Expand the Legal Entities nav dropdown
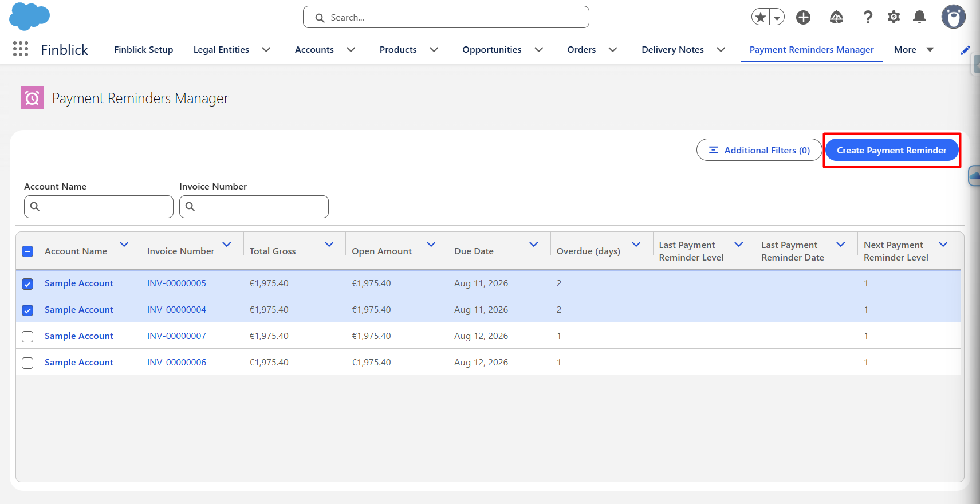Viewport: 980px width, 504px height. 266,50
